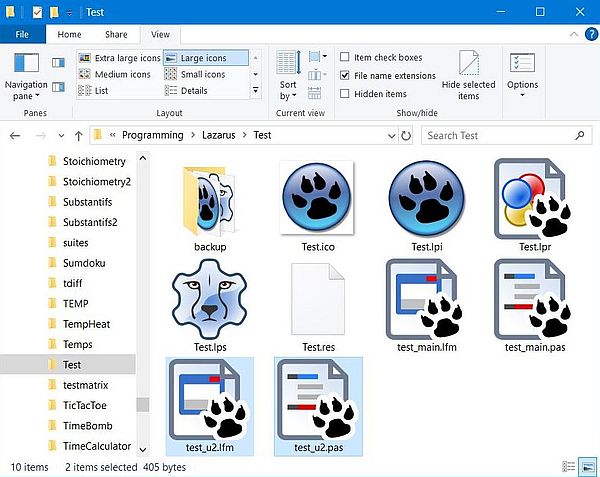Image resolution: width=600 pixels, height=477 pixels.
Task: Toggle the Details pane icon
Action: pyautogui.click(x=58, y=87)
